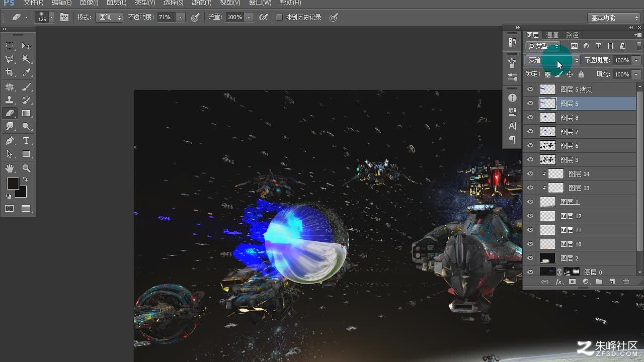Select the Clone Stamp tool
This screenshot has height=362, width=644.
pyautogui.click(x=10, y=100)
